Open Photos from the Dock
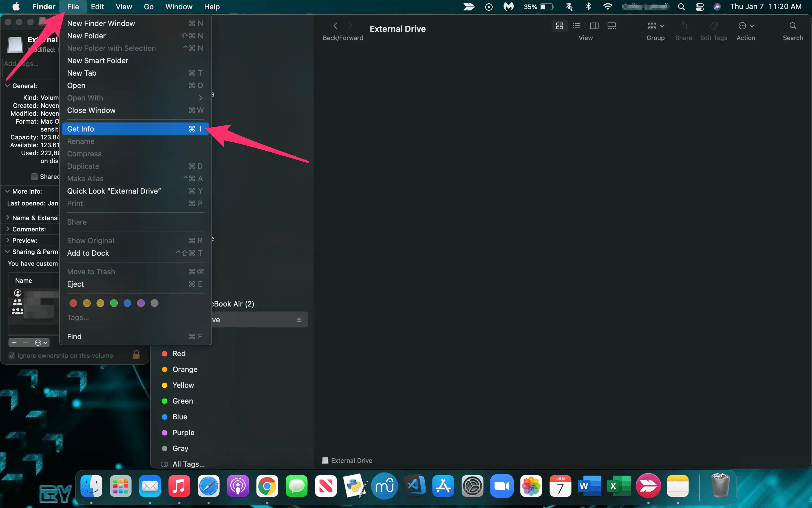812x508 pixels. point(531,486)
